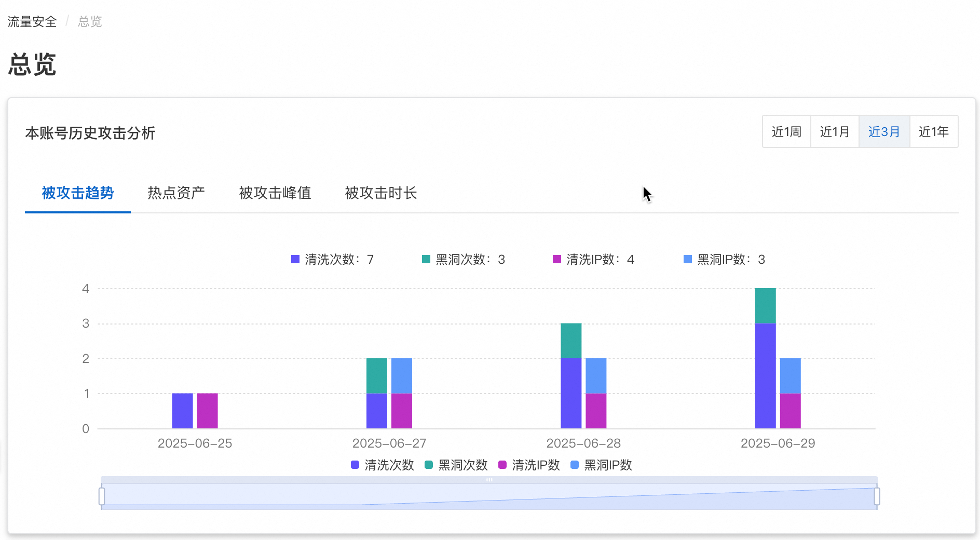Image resolution: width=980 pixels, height=540 pixels.
Task: Switch to the 被攻击趋势 tab
Action: tap(78, 193)
